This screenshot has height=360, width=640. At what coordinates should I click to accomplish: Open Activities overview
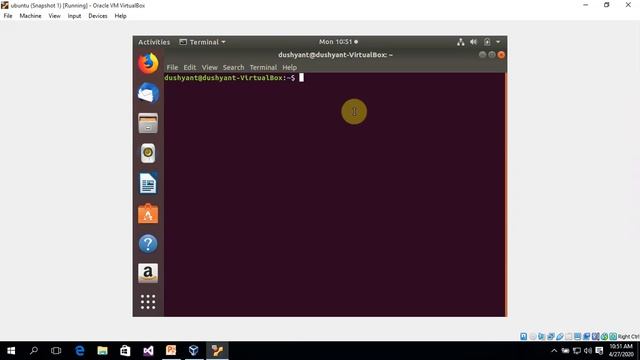[154, 42]
